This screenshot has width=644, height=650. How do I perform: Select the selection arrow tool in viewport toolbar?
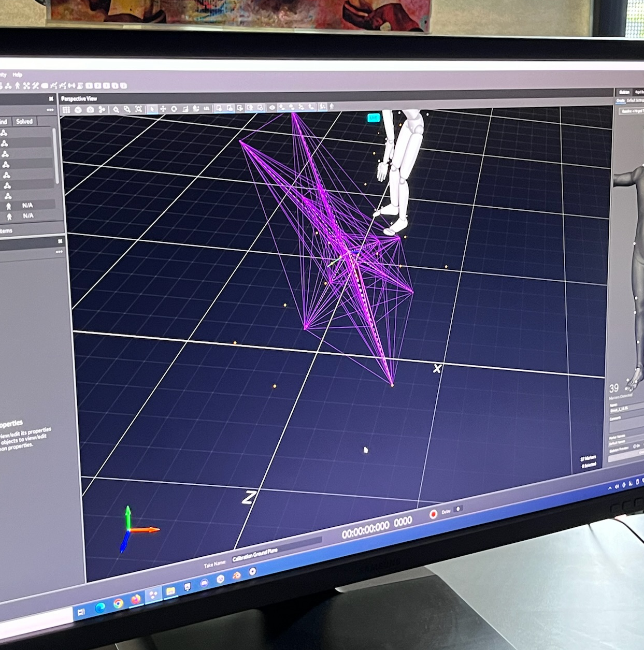tap(152, 109)
